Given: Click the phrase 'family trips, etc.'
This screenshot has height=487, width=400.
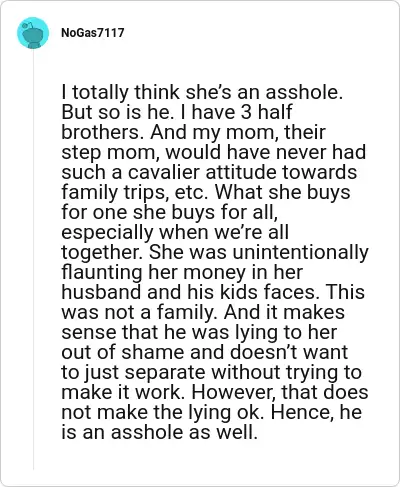Looking at the screenshot, I should (x=133, y=193).
